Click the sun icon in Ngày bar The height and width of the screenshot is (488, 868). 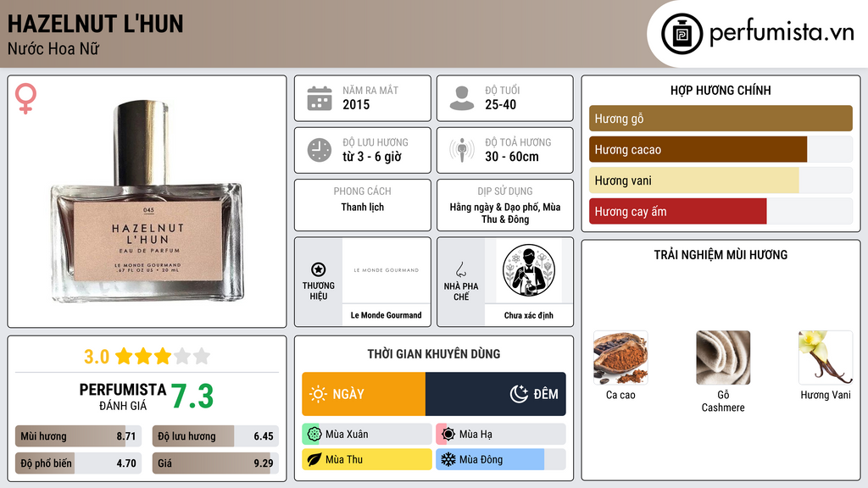coord(319,394)
